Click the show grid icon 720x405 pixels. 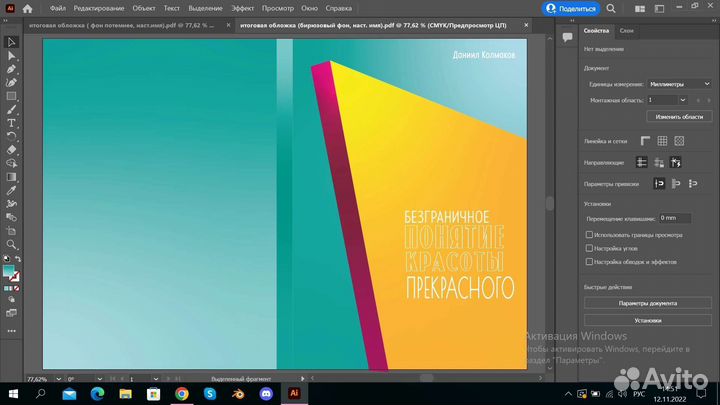[x=661, y=141]
